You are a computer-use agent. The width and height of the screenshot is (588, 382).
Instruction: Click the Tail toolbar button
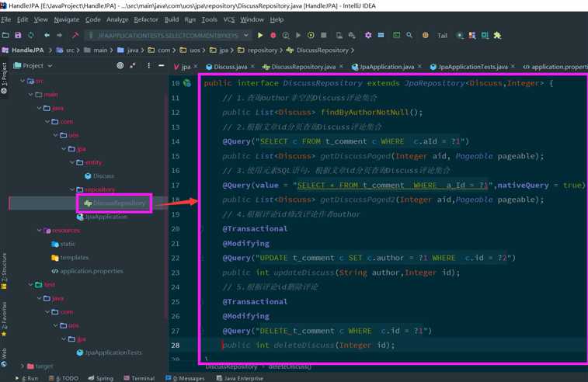coord(443,36)
